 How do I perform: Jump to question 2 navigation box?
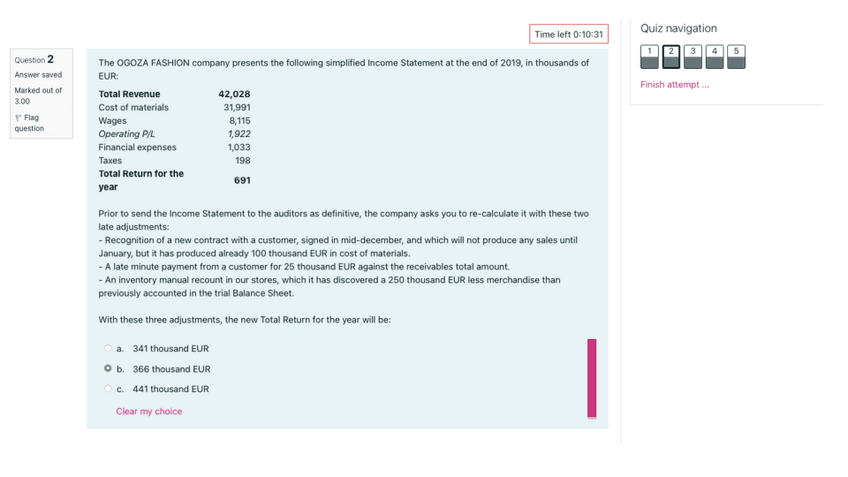point(672,55)
